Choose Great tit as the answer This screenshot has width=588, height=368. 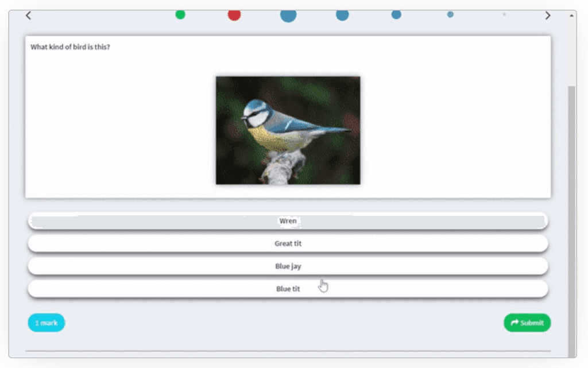(x=288, y=243)
